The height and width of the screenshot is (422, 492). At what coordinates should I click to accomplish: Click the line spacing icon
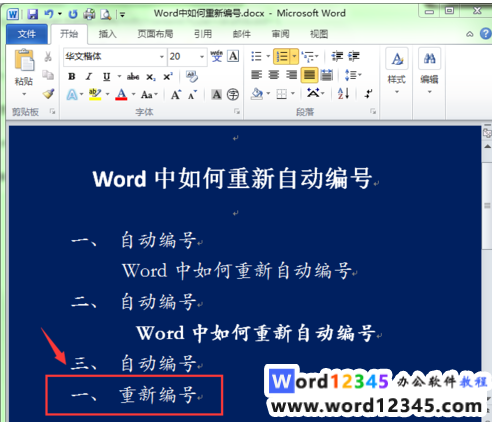[x=350, y=75]
